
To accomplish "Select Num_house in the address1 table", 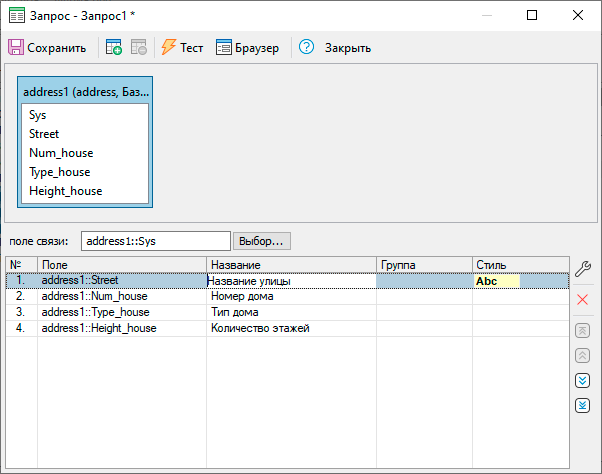I will click(61, 153).
